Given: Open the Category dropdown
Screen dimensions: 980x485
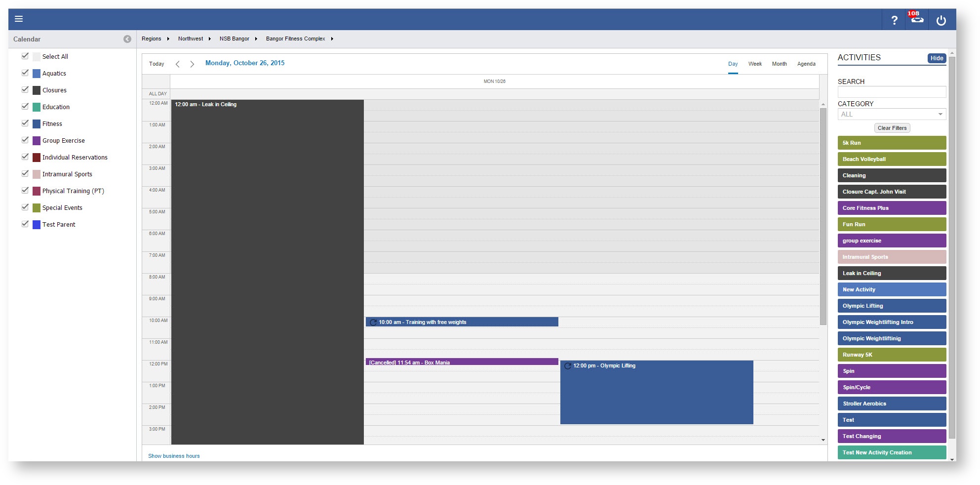Looking at the screenshot, I should pyautogui.click(x=891, y=115).
